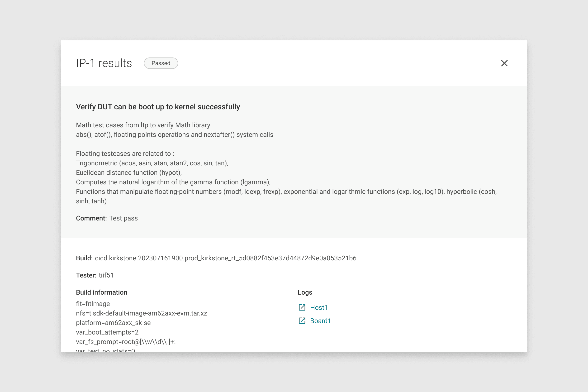Image resolution: width=588 pixels, height=392 pixels.
Task: Click the "Logs" section heading
Action: [305, 292]
